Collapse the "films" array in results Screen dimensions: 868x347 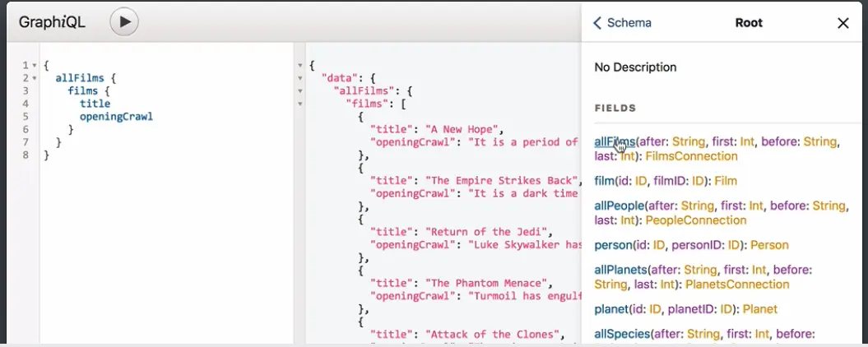(300, 104)
